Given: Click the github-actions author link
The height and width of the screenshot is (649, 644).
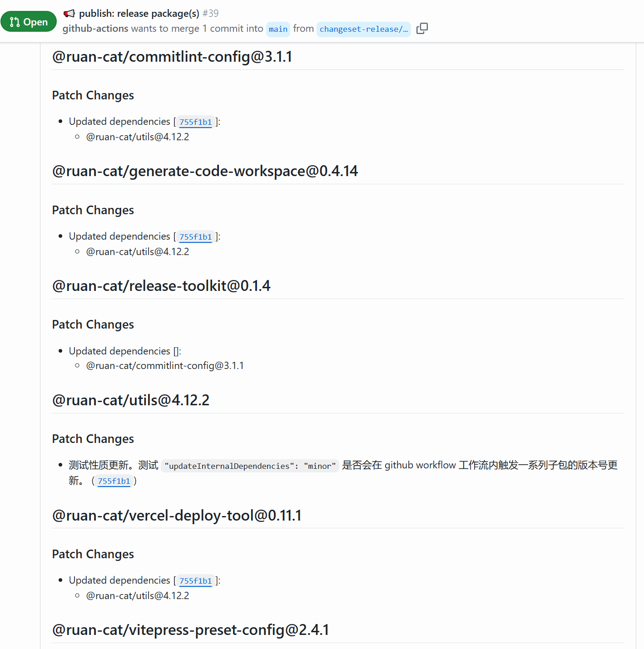Looking at the screenshot, I should (x=95, y=29).
